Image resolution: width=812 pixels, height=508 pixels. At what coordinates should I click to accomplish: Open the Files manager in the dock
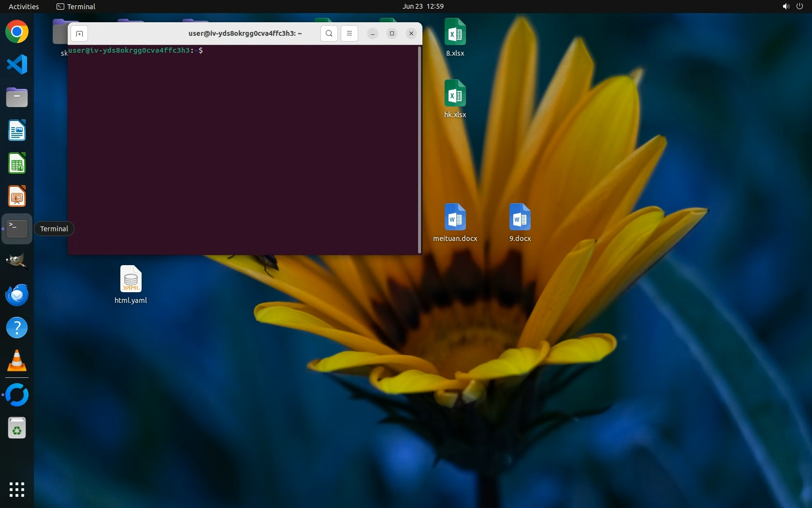[x=17, y=98]
